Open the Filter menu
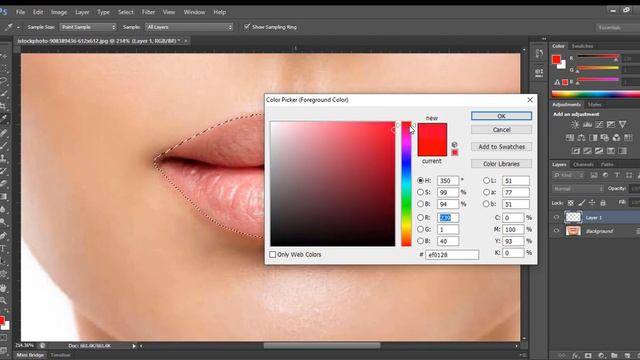 point(148,12)
